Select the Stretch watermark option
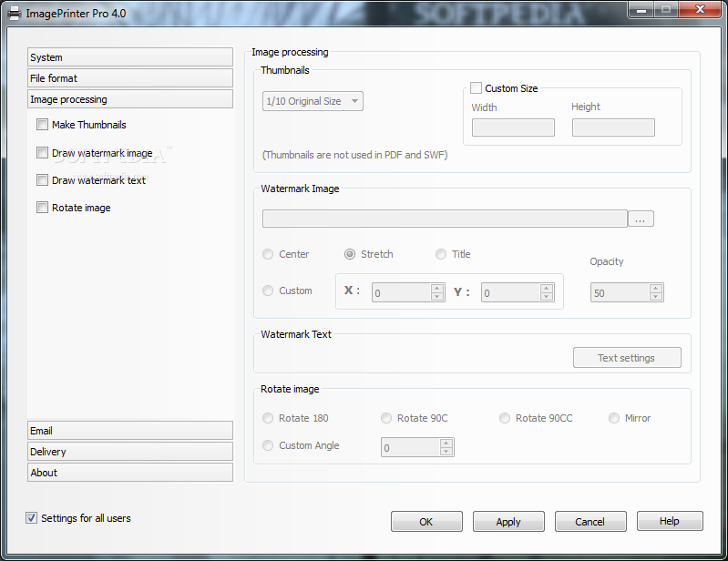 350,254
